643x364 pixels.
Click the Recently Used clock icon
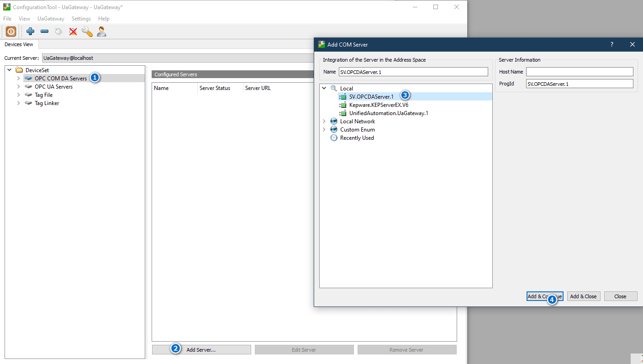334,138
